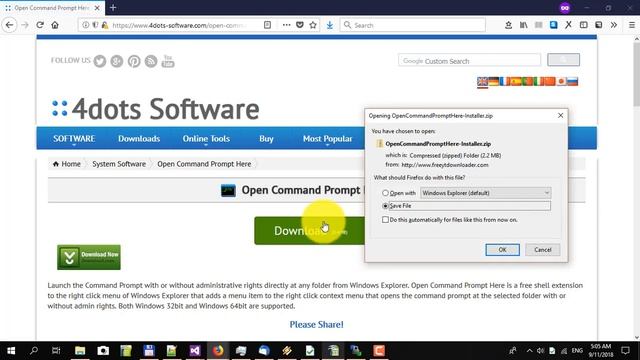Image resolution: width=640 pixels, height=360 pixels.
Task: Visit 4dots Google Plus icon
Action: [117, 61]
